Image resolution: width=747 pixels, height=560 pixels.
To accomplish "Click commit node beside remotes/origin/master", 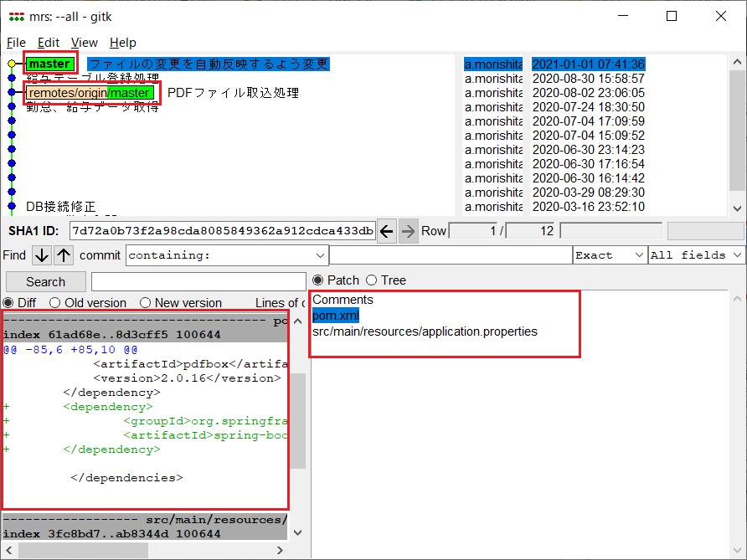I will [x=12, y=92].
